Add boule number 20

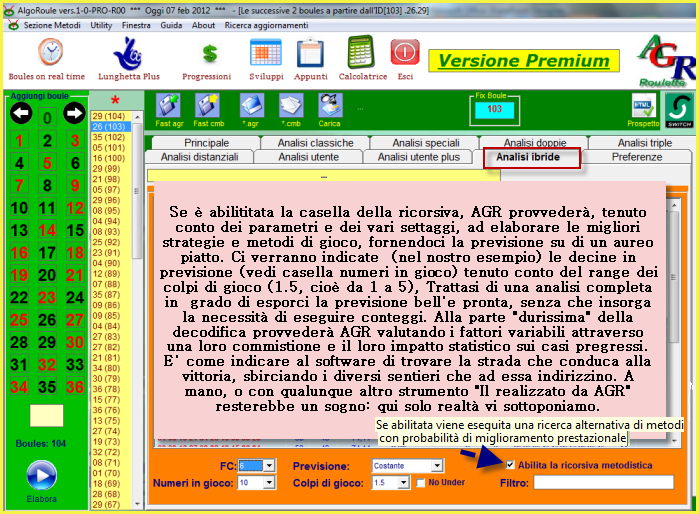click(47, 275)
